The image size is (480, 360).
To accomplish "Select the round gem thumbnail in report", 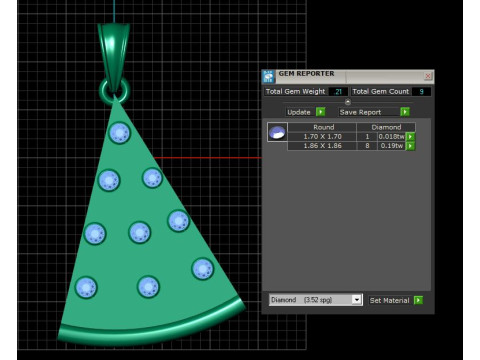I will coord(277,132).
